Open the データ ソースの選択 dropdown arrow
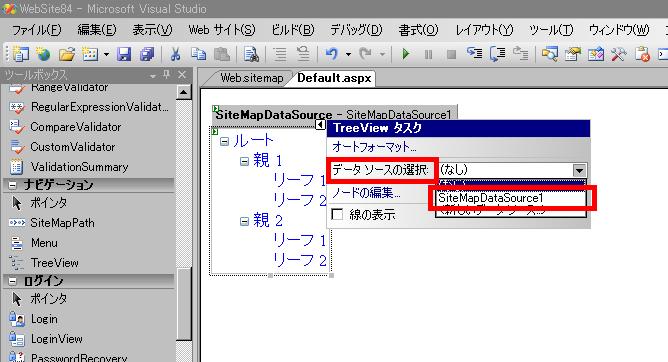This screenshot has height=362, width=668. 579,170
